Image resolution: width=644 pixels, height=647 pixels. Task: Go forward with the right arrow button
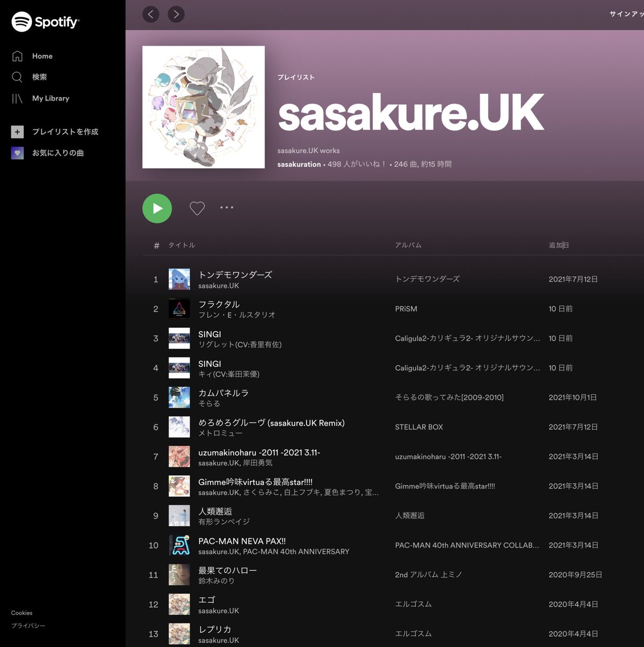tap(176, 14)
